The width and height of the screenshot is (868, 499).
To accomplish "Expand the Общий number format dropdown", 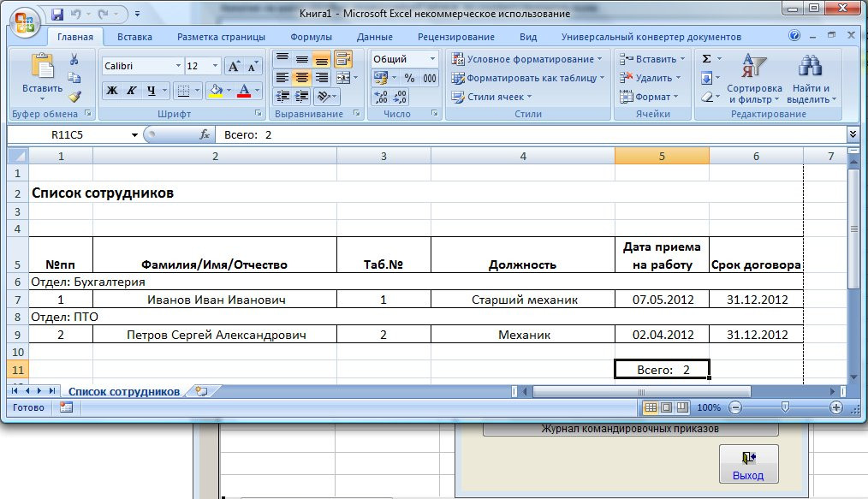I will (x=433, y=59).
